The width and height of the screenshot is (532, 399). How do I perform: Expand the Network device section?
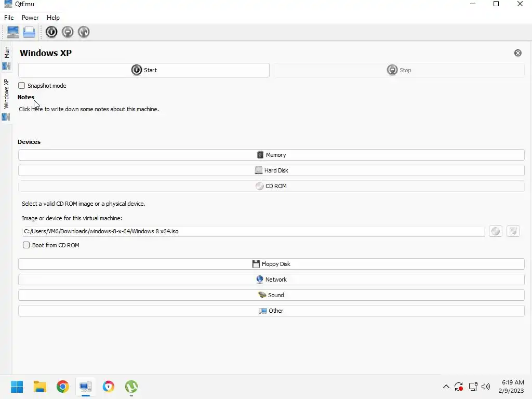pyautogui.click(x=271, y=280)
